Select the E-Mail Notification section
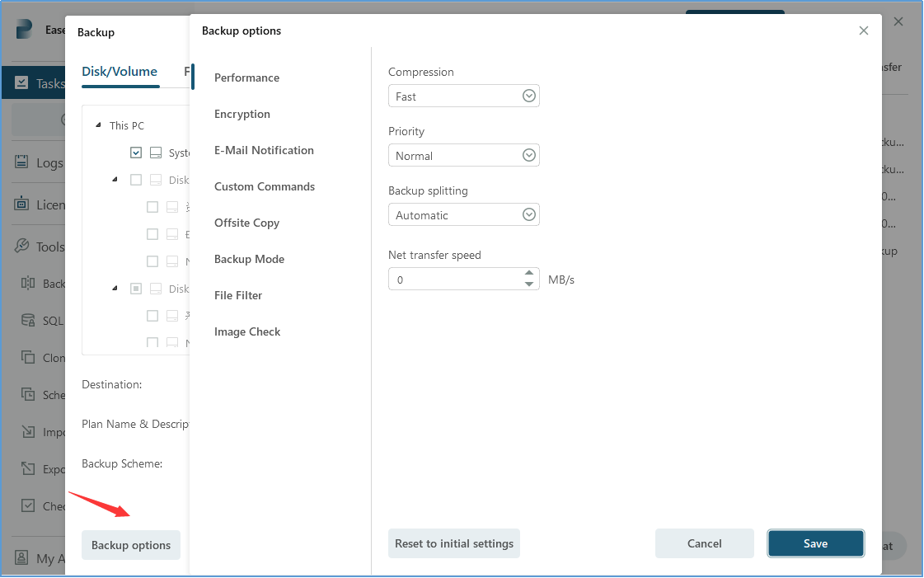The width and height of the screenshot is (924, 578). [264, 150]
